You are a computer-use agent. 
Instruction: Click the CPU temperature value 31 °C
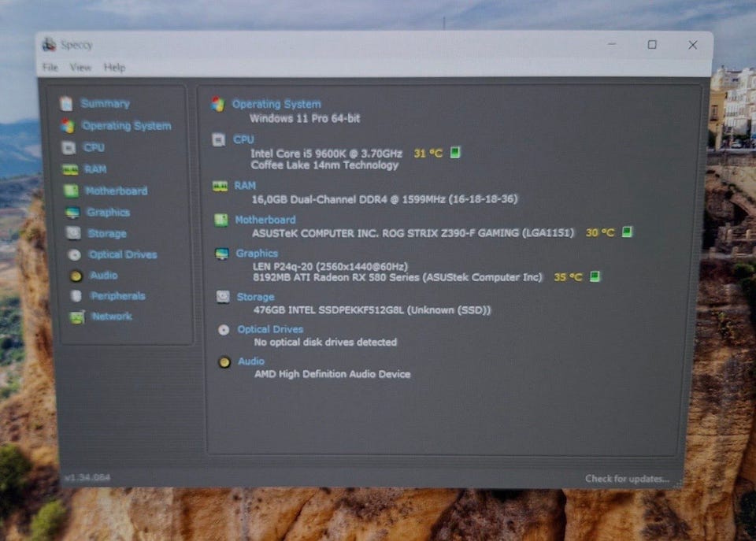(428, 154)
